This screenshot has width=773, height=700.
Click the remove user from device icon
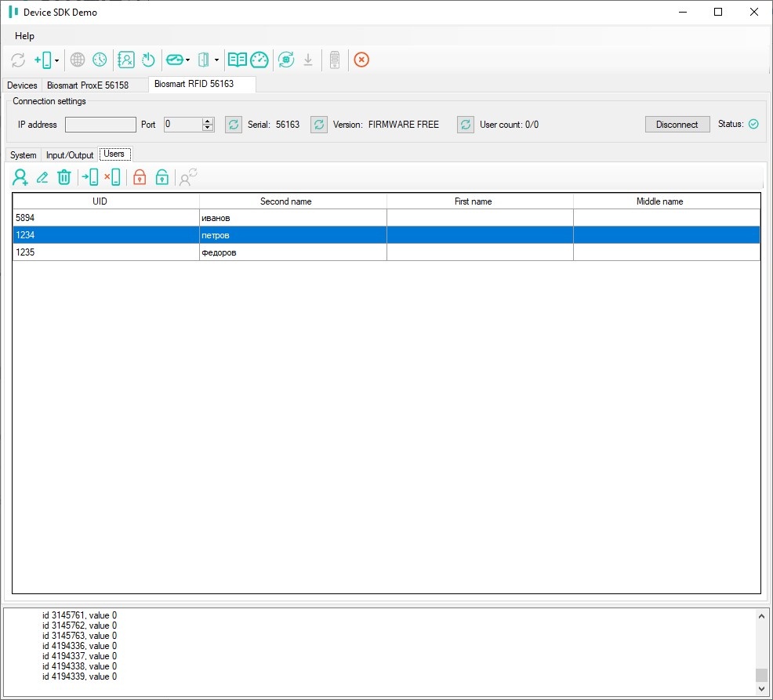point(113,177)
